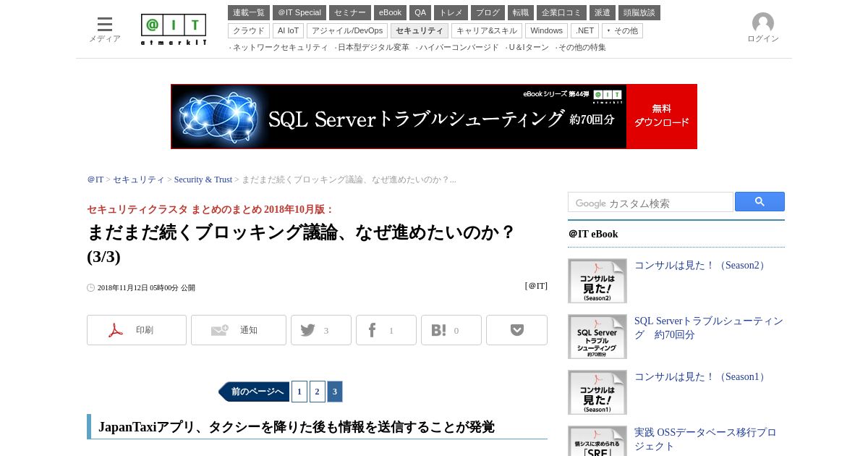Image resolution: width=868 pixels, height=456 pixels.
Task: Click the 印刷 PDF print button
Action: point(137,330)
